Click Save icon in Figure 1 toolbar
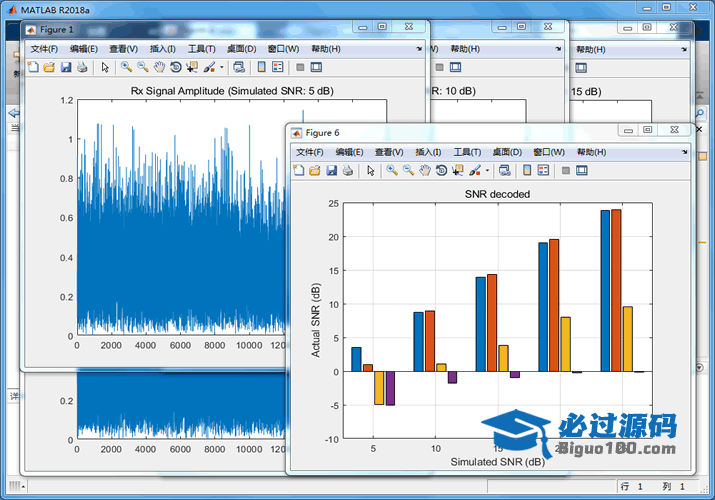Image resolution: width=715 pixels, height=500 pixels. coord(65,67)
